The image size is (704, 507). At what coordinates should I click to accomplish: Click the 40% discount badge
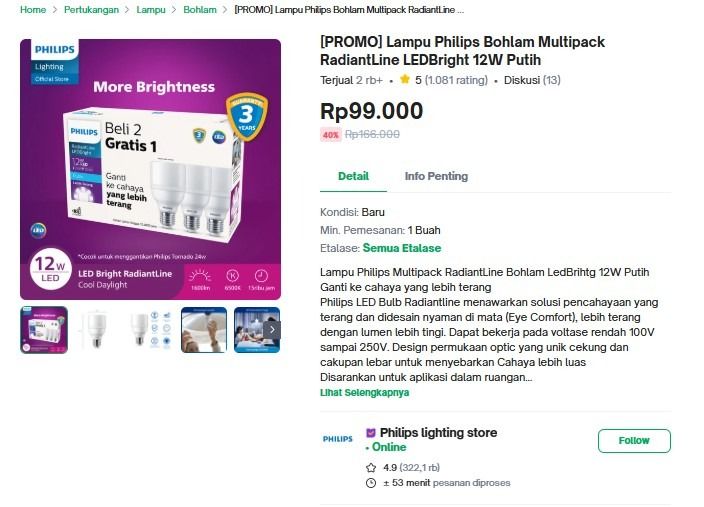pyautogui.click(x=330, y=134)
